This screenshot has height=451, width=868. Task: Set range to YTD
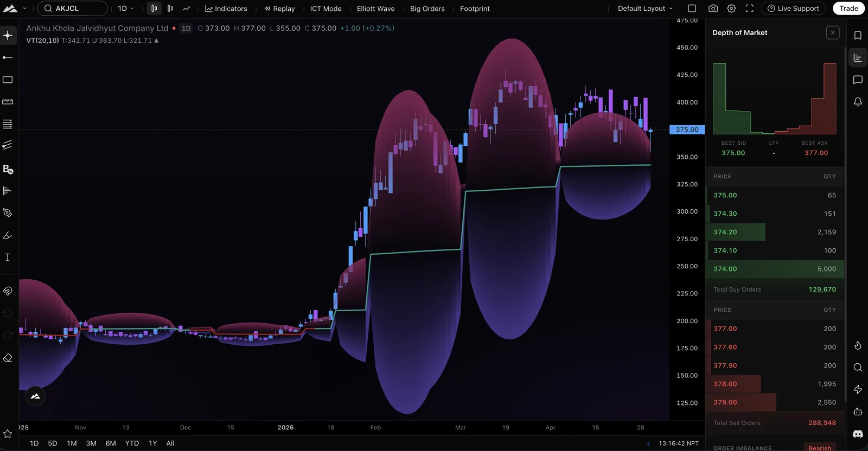[132, 443]
